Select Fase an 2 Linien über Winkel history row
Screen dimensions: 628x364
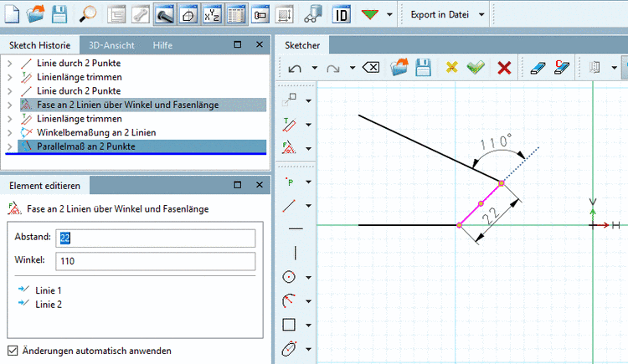click(143, 105)
